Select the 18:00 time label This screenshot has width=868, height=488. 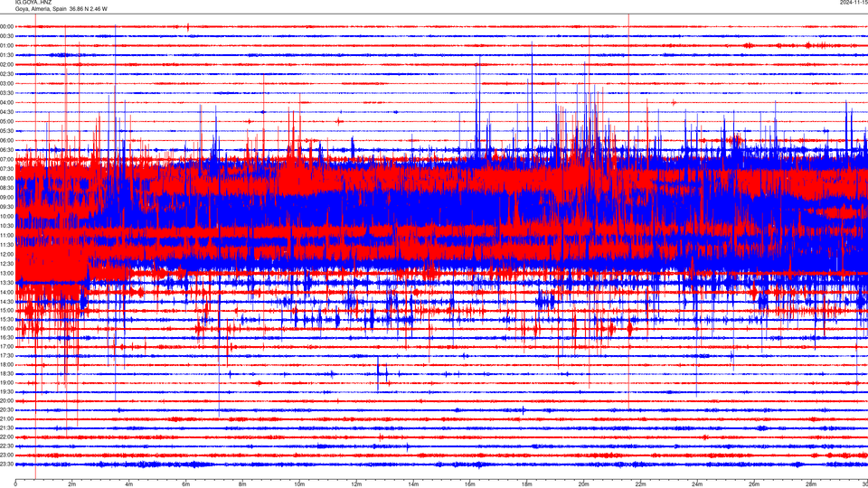tap(6, 364)
